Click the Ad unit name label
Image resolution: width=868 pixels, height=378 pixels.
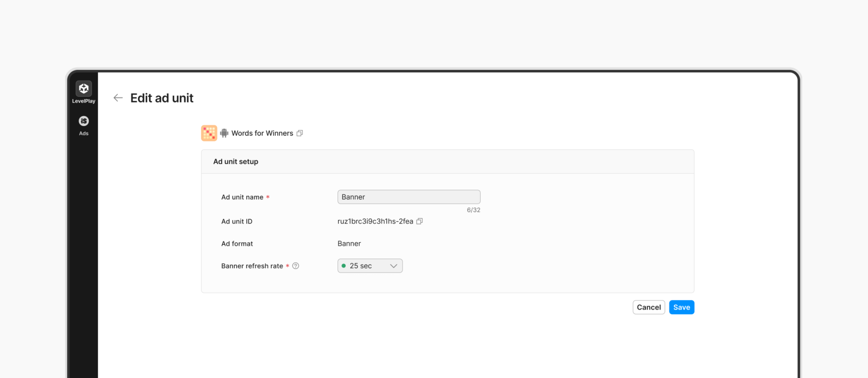tap(242, 197)
